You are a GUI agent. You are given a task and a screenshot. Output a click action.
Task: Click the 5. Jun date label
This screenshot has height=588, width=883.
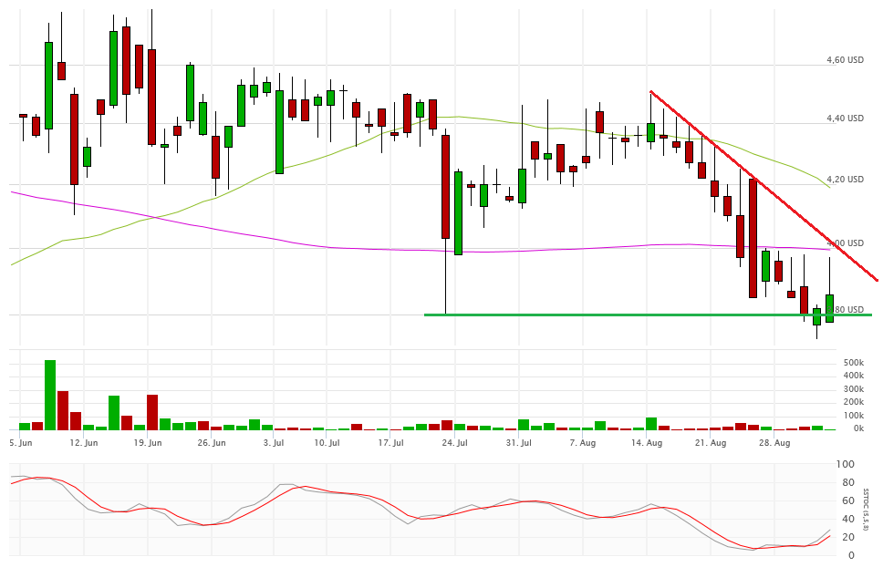(21, 443)
